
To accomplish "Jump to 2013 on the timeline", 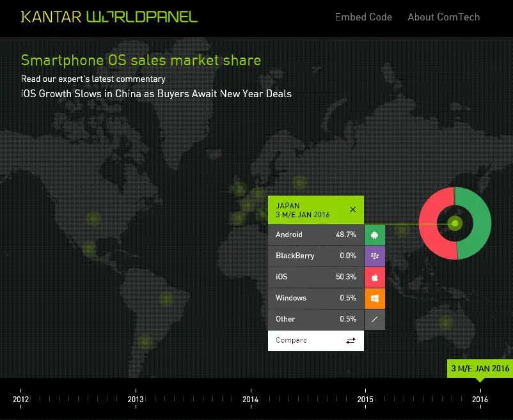I will click(136, 399).
